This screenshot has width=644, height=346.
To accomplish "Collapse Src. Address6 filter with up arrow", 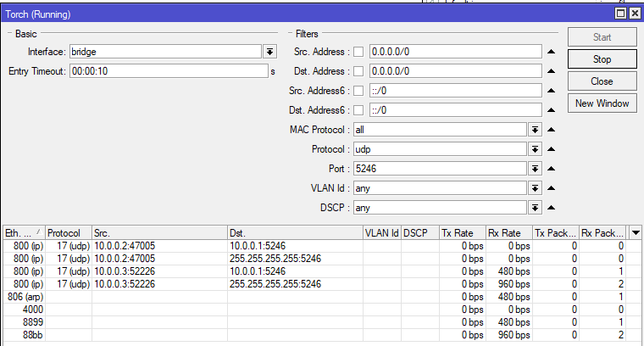I will click(552, 91).
